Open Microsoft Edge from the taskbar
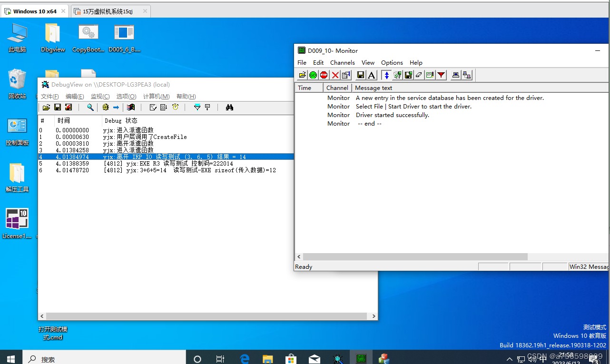Viewport: 610px width, 364px height. tap(245, 359)
